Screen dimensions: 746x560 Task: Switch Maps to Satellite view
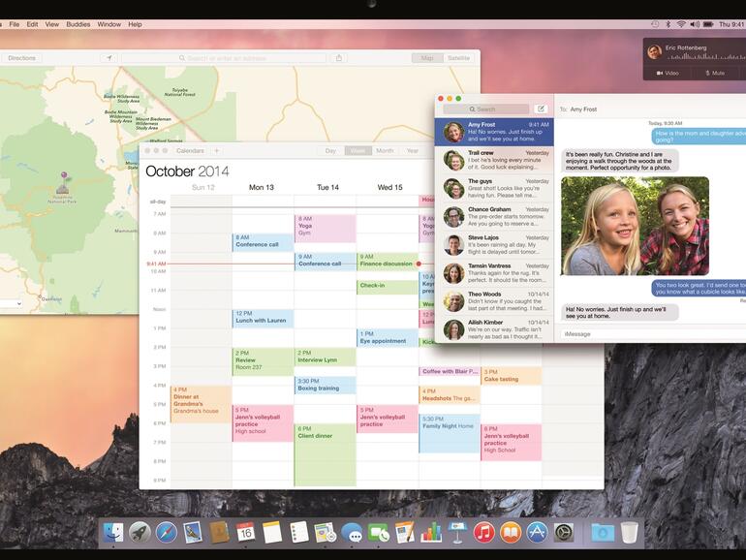458,58
